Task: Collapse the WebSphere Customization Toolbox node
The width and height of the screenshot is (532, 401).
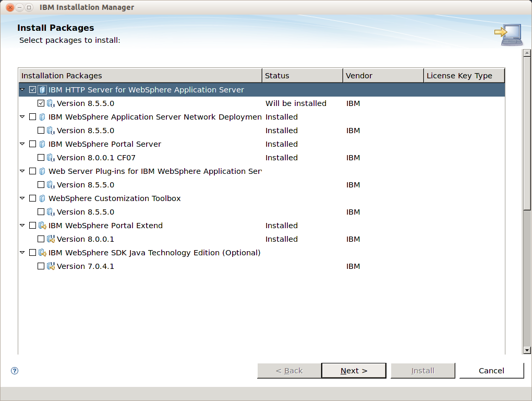Action: pos(22,198)
